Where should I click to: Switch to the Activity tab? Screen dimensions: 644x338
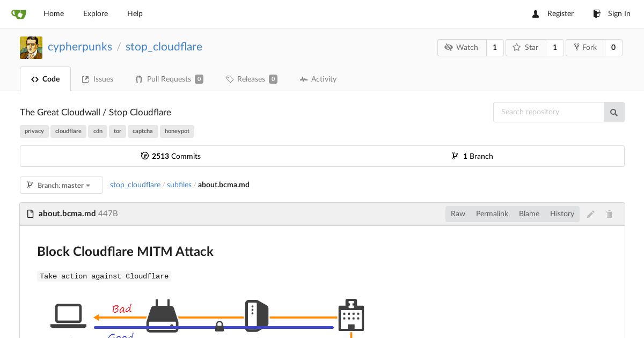pos(318,79)
